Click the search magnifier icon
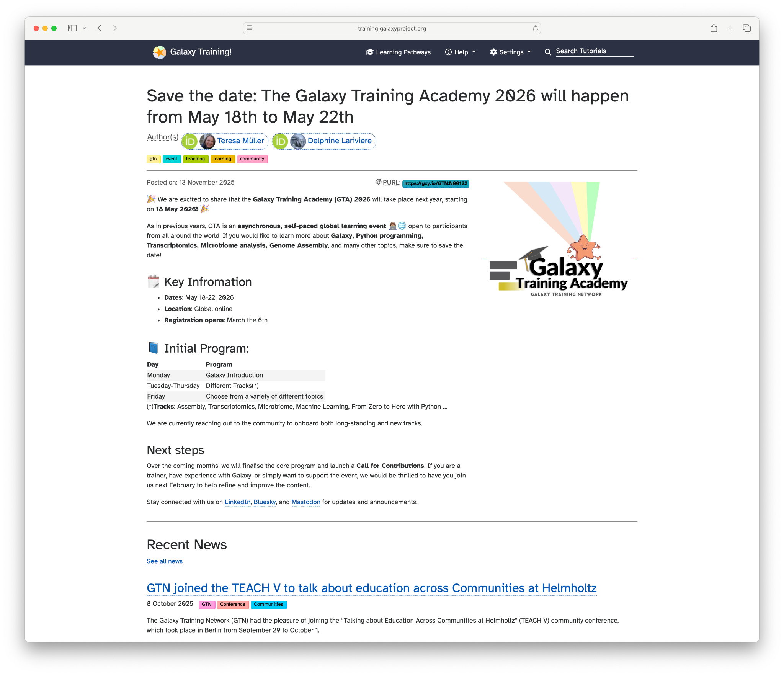The image size is (784, 675). click(548, 52)
